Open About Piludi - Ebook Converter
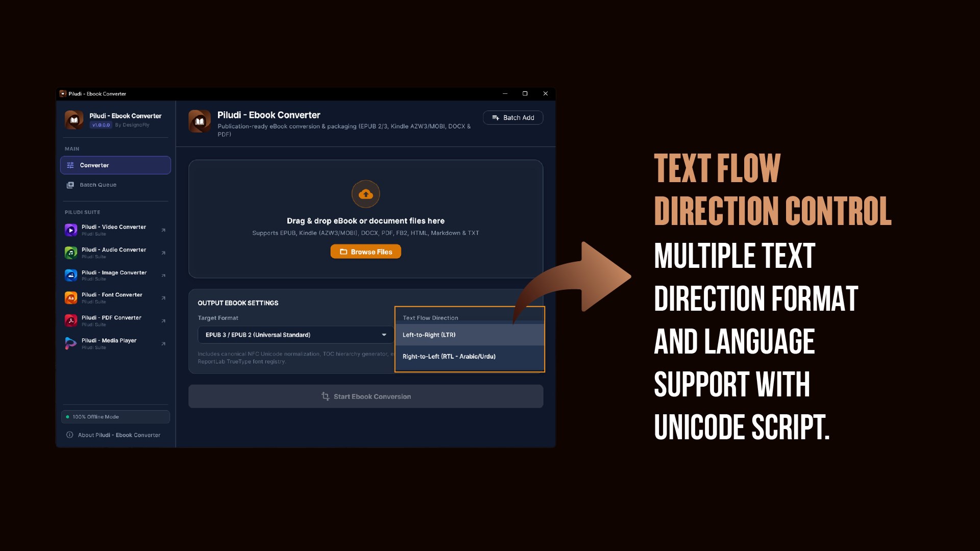 (113, 435)
